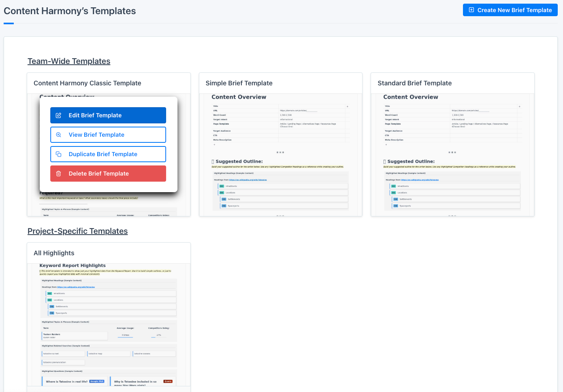
Task: Click the Team-Wide Templates heading
Action: click(69, 61)
